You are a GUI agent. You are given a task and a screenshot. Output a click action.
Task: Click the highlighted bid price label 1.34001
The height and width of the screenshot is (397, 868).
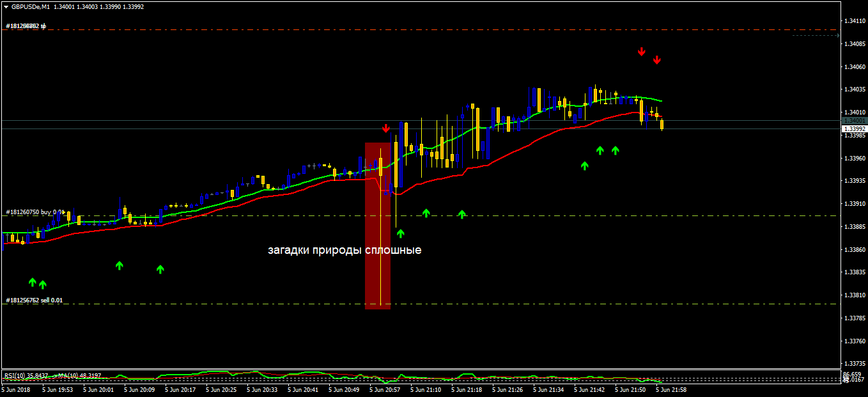click(855, 120)
